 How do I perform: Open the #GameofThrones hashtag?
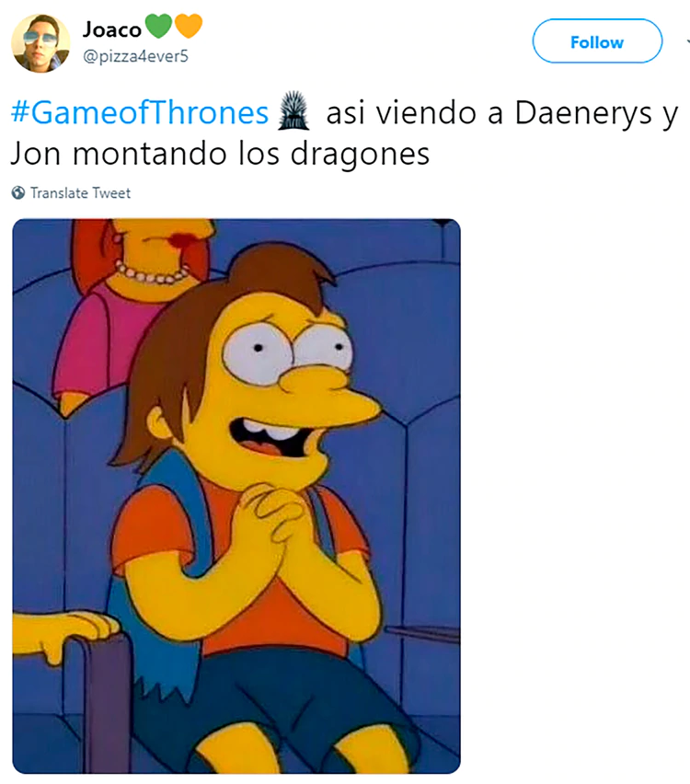pos(140,112)
